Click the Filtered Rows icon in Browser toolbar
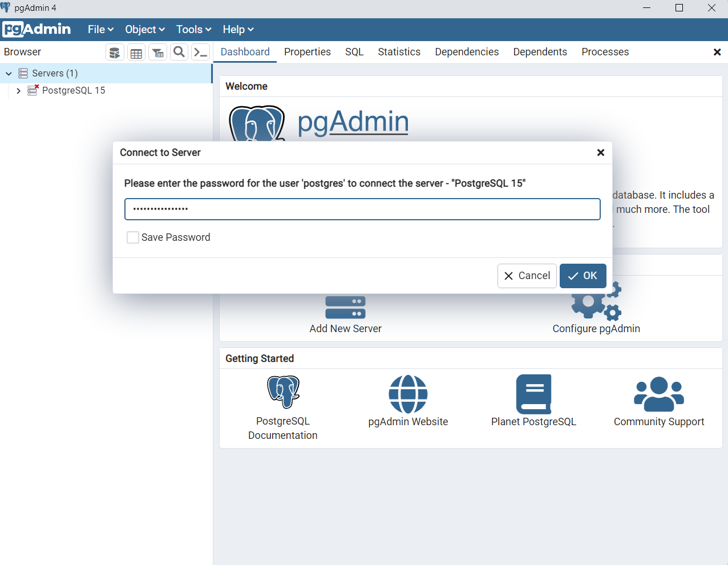The image size is (728, 565). 158,53
